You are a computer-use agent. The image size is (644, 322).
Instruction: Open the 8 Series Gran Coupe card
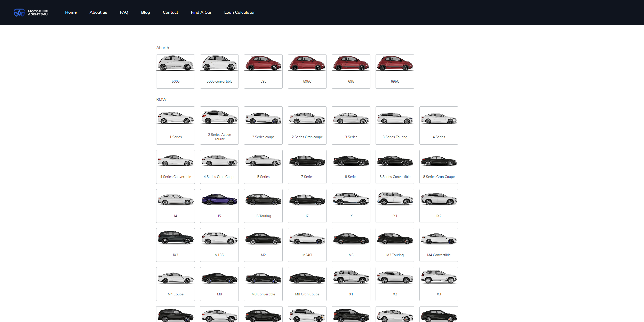[x=439, y=167]
